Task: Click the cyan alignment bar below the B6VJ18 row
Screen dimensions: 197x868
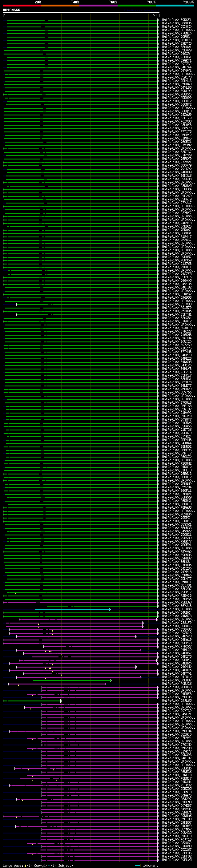Action: pyautogui.click(x=72, y=609)
